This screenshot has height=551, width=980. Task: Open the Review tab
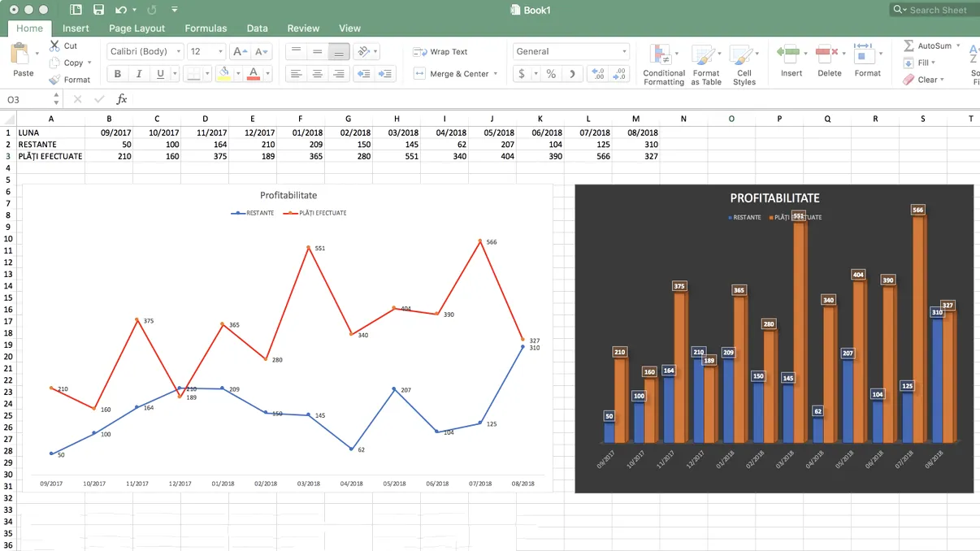[303, 28]
